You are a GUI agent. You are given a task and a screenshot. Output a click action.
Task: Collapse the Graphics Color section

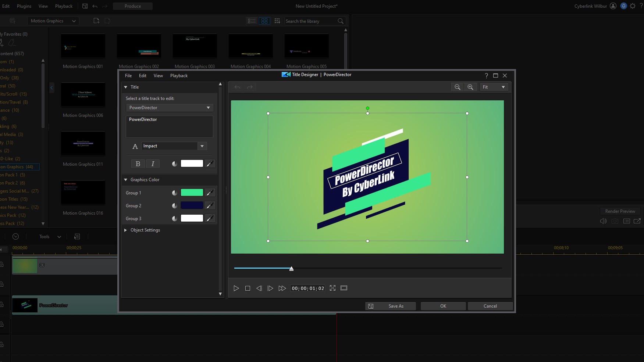point(125,180)
